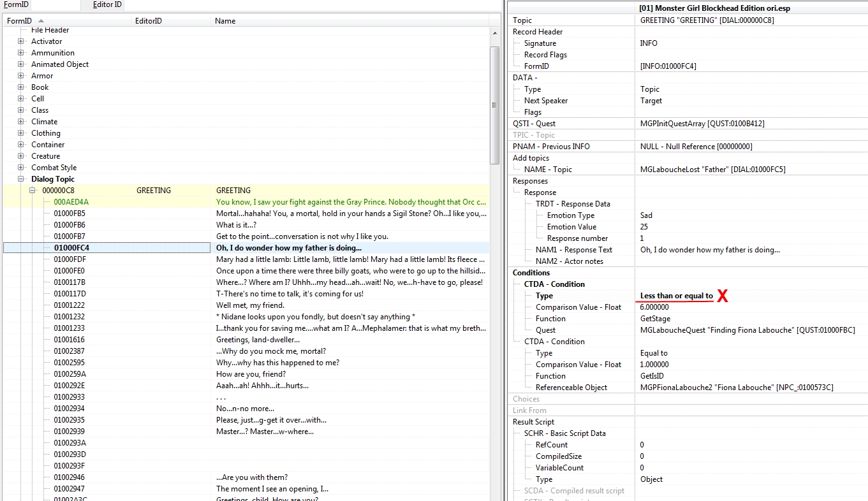Select INFO record 01001222
This screenshot has width=868, height=501.
click(246, 305)
